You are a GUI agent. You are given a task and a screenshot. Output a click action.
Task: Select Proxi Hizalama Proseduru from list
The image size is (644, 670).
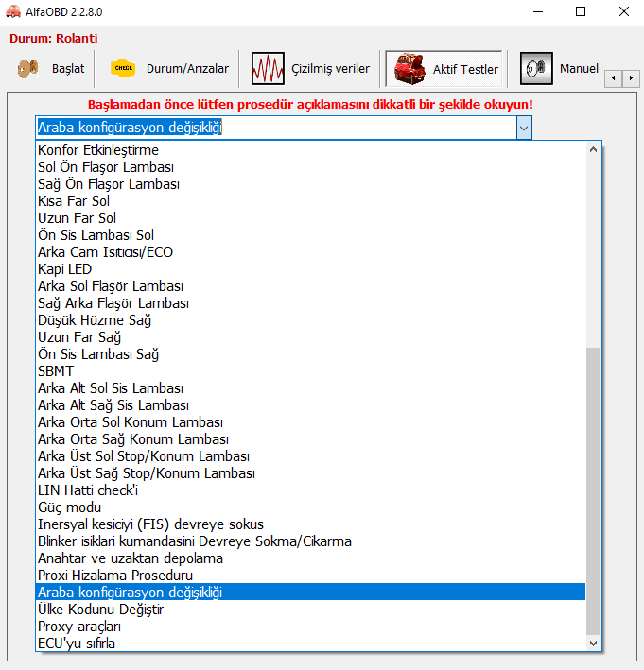(115, 575)
